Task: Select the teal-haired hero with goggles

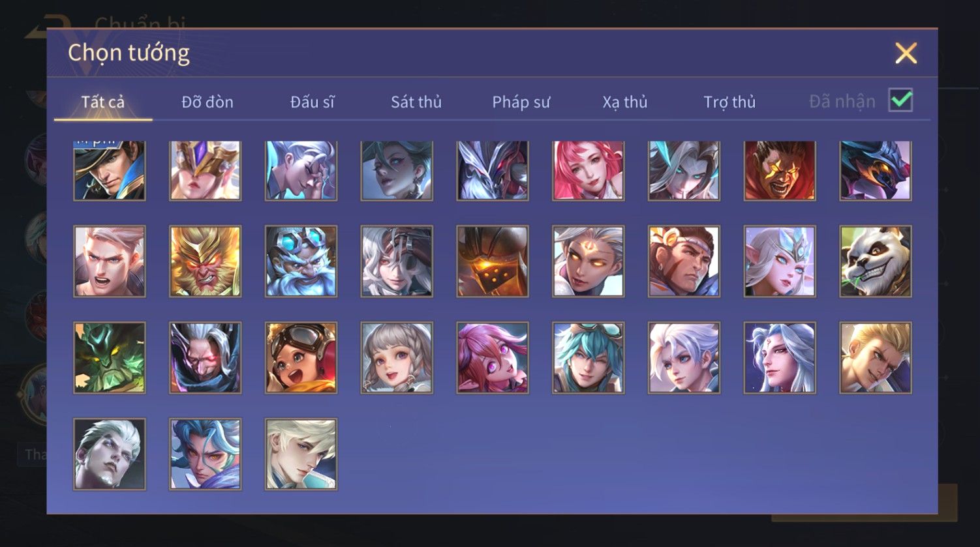Action: [x=588, y=358]
